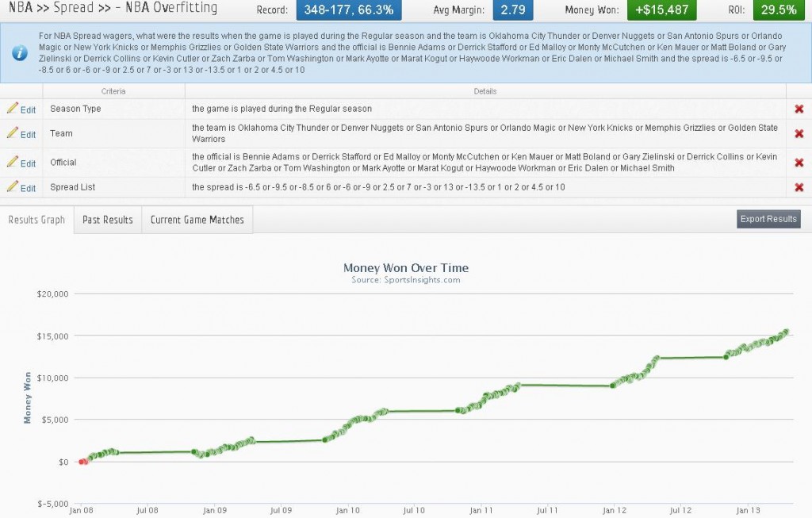This screenshot has width=812, height=518.
Task: Click the Jan 13 x-axis label
Action: pyautogui.click(x=749, y=510)
